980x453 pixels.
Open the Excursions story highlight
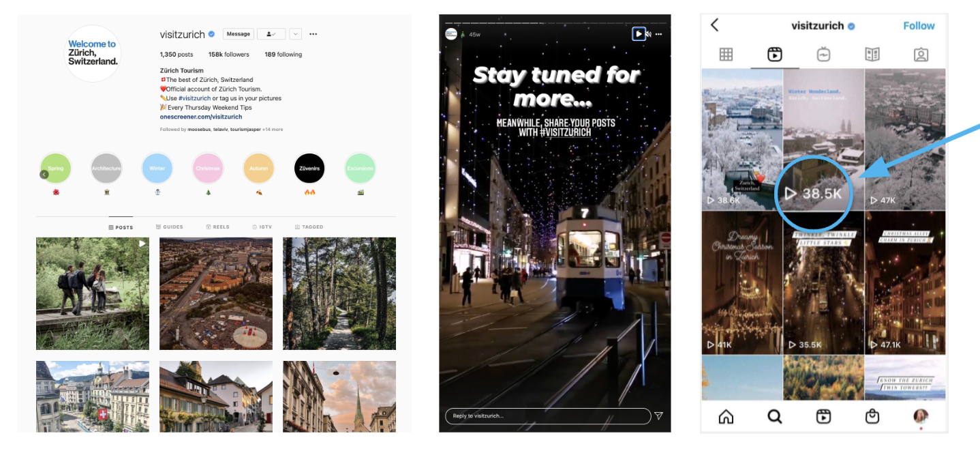click(x=360, y=169)
